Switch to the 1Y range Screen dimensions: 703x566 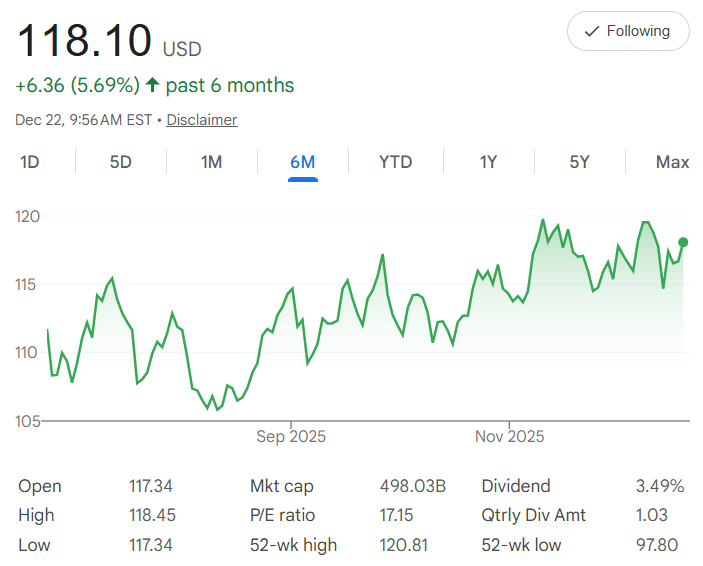pos(488,162)
